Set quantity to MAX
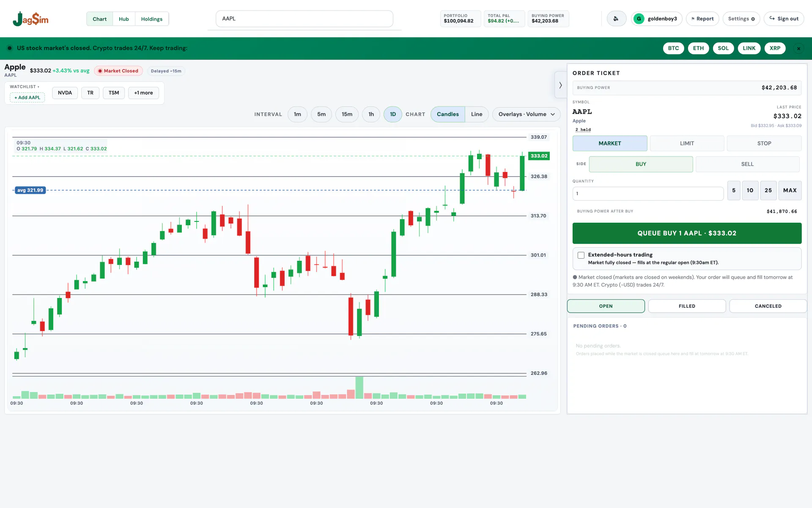The image size is (812, 508). coord(790,190)
